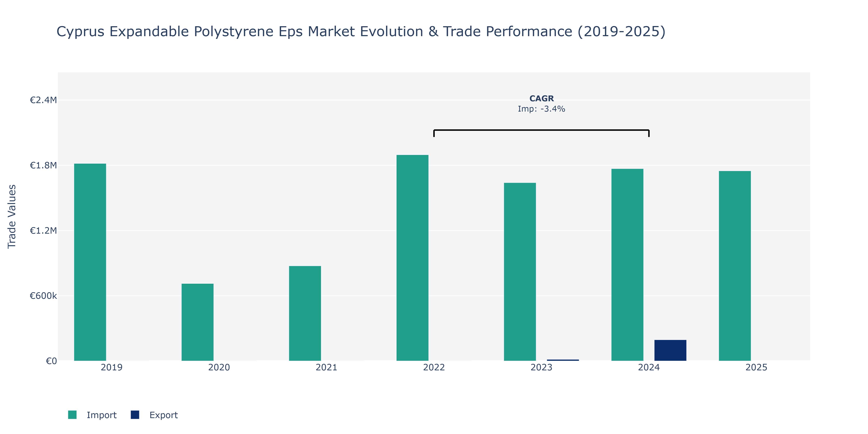Screen dimensions: 868x434
Task: Click the 2019 x-axis label
Action: point(112,367)
